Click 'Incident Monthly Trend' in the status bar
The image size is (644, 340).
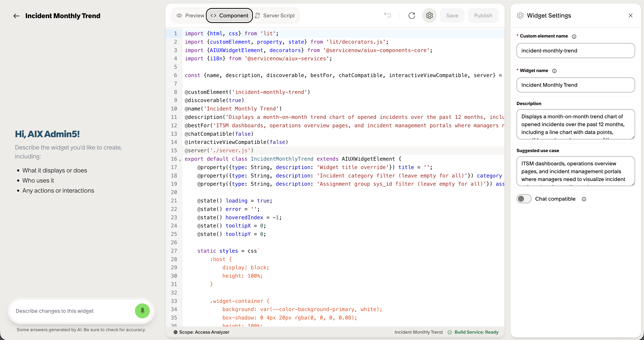click(x=418, y=332)
